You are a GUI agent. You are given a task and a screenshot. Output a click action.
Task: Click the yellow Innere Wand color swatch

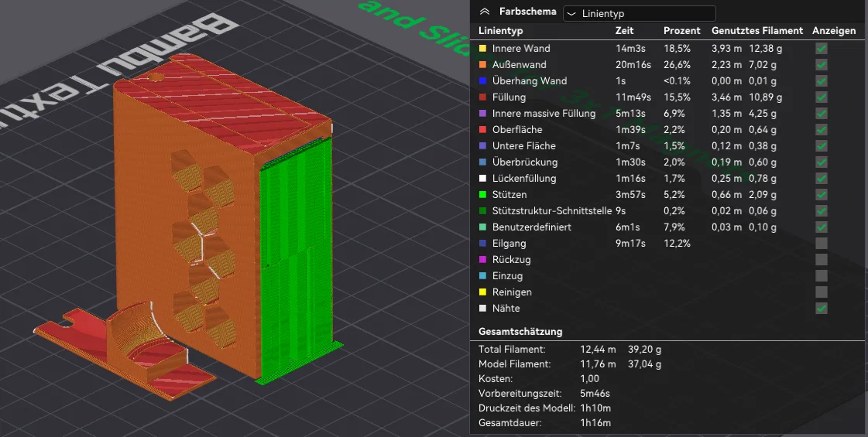(x=482, y=49)
